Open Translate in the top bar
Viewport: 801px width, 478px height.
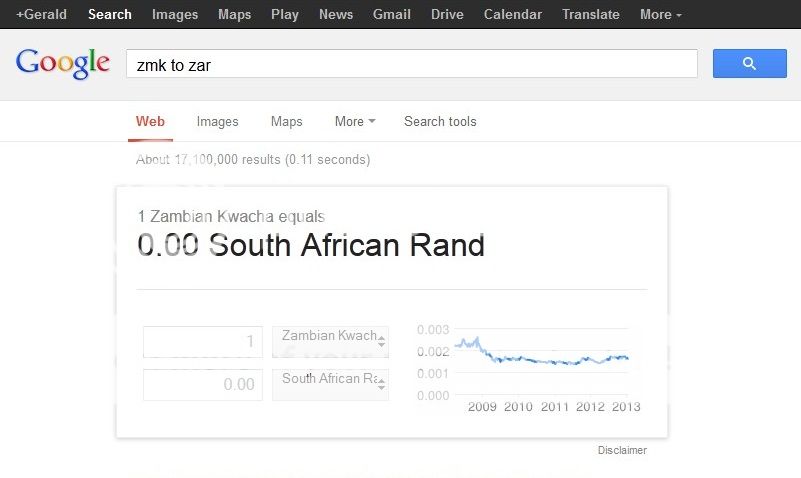click(x=591, y=14)
